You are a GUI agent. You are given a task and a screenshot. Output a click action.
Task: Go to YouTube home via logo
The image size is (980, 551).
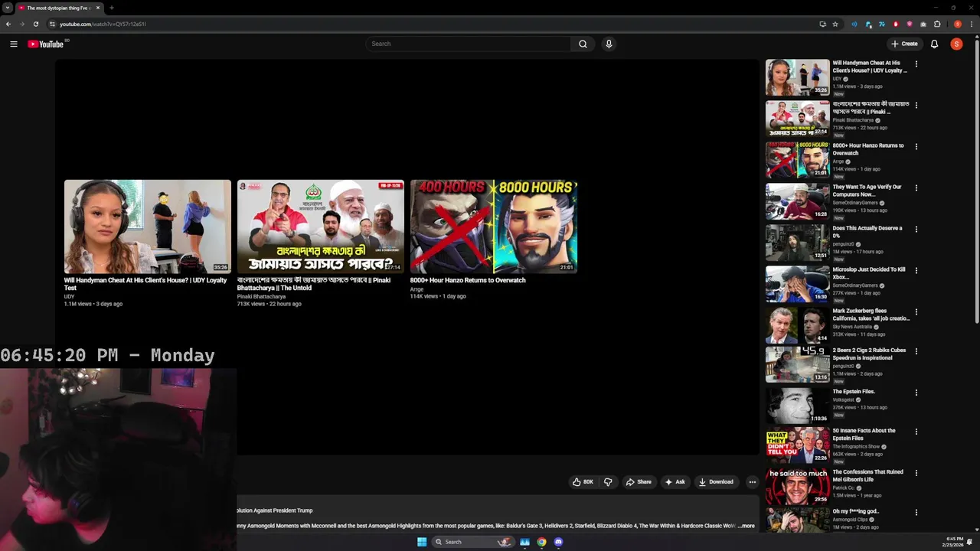point(46,44)
